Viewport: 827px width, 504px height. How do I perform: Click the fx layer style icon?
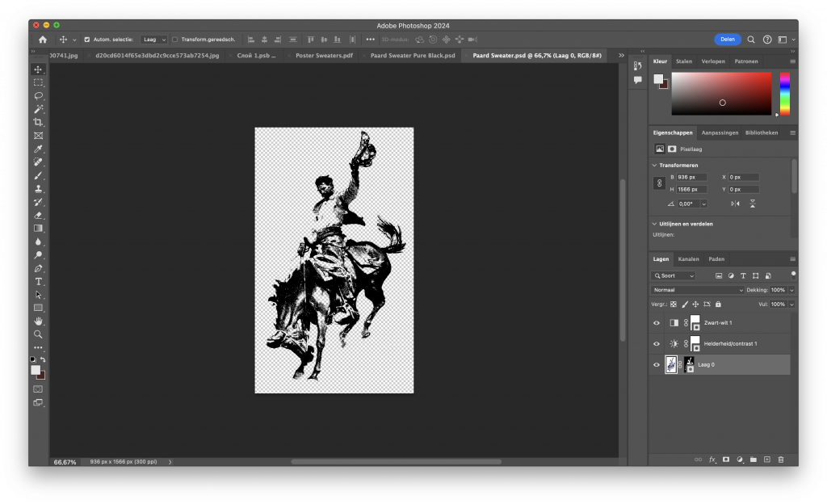tap(712, 460)
